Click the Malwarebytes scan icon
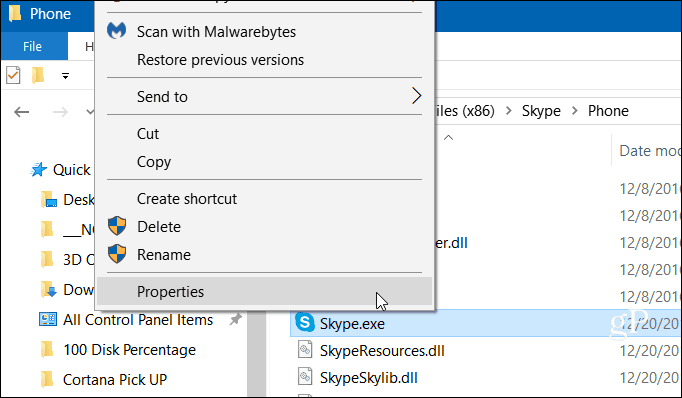The width and height of the screenshot is (682, 398). tap(117, 31)
